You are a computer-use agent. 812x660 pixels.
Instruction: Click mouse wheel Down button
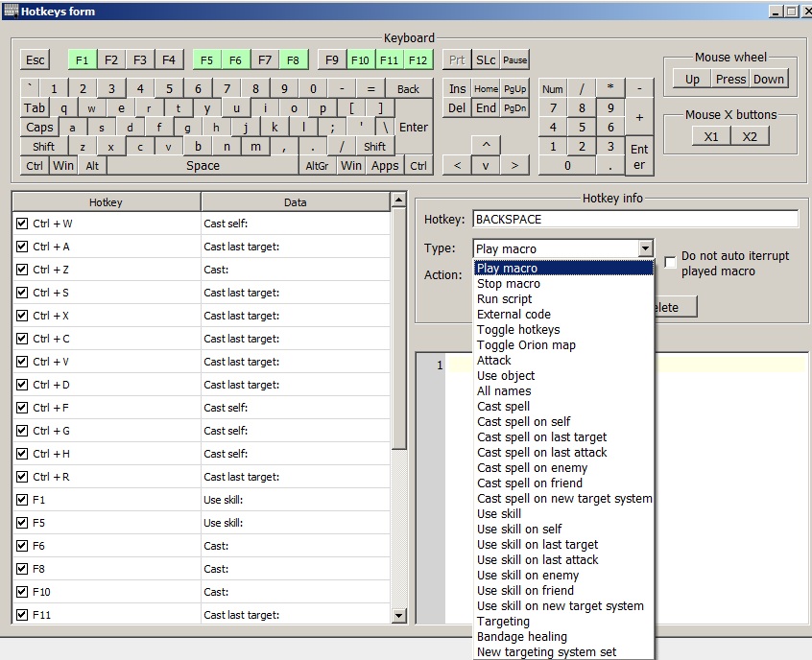point(769,80)
